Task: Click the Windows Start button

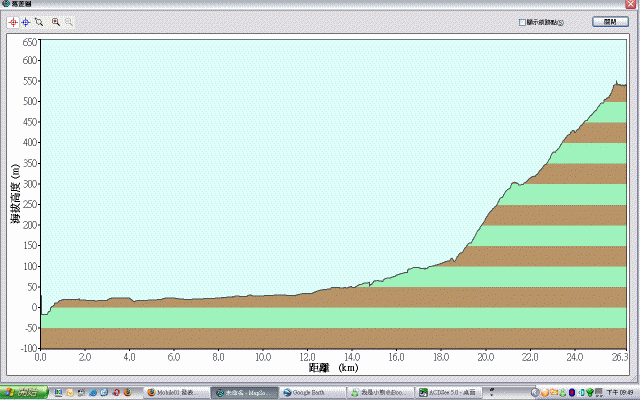Action: [24, 392]
